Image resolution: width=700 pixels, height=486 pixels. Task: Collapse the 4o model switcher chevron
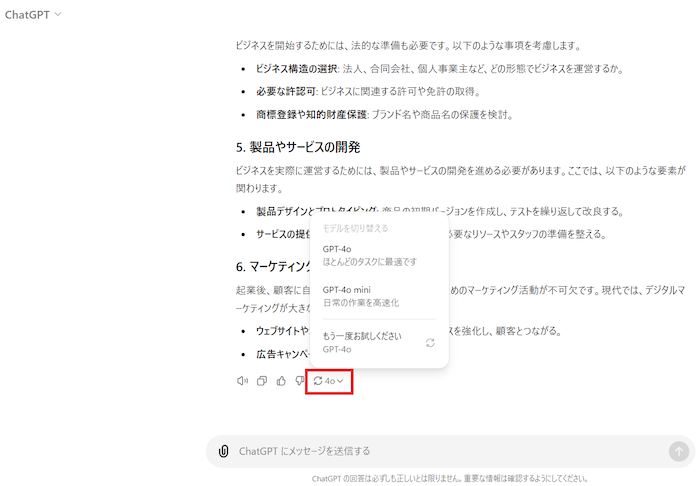341,381
